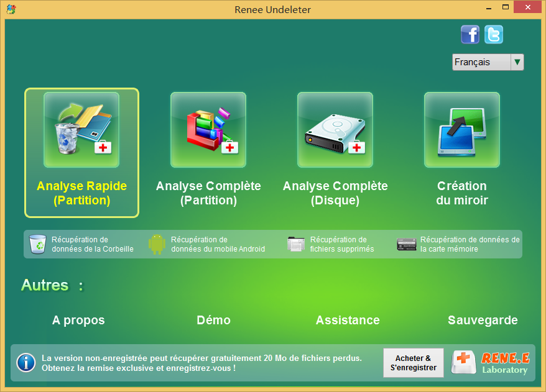Open the A propos section
This screenshot has height=392, width=546.
78,321
